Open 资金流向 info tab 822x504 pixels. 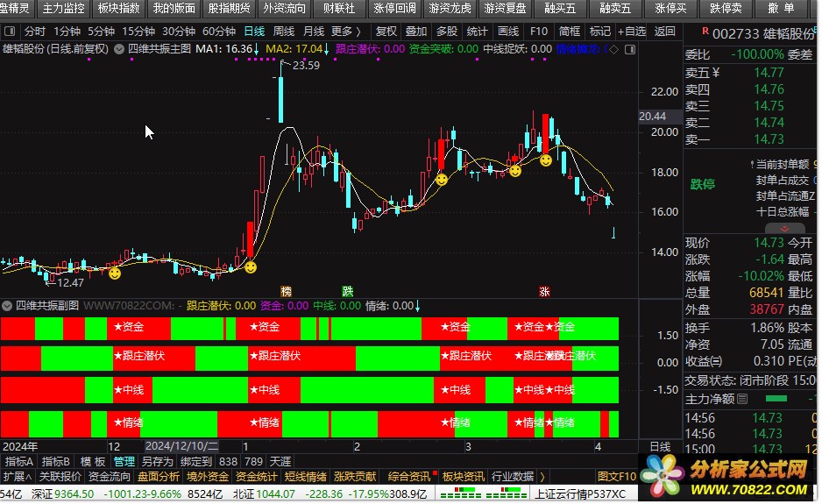coord(109,477)
